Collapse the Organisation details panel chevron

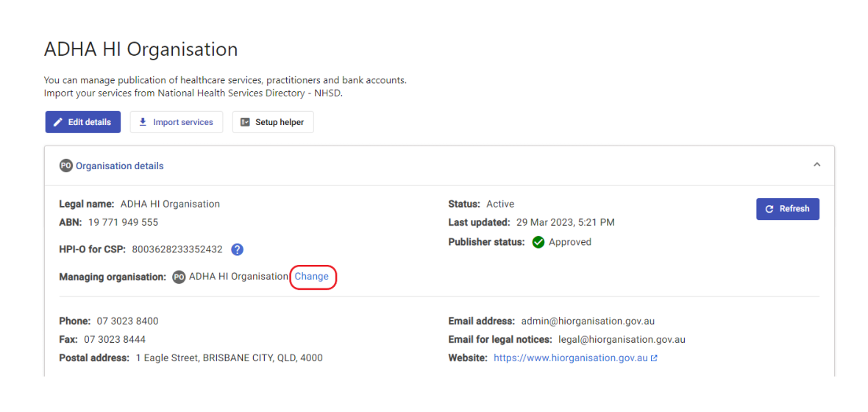coord(817,165)
